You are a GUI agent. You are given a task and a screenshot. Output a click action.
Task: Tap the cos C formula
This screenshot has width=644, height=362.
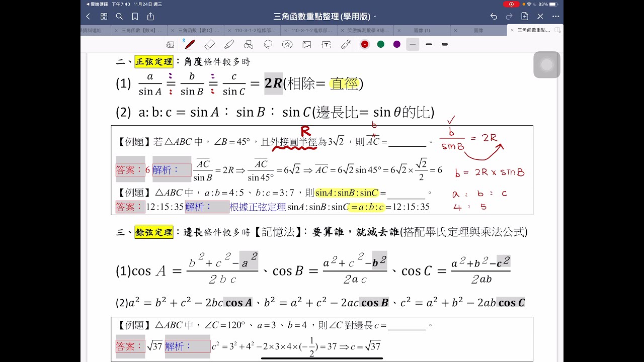pyautogui.click(x=456, y=270)
